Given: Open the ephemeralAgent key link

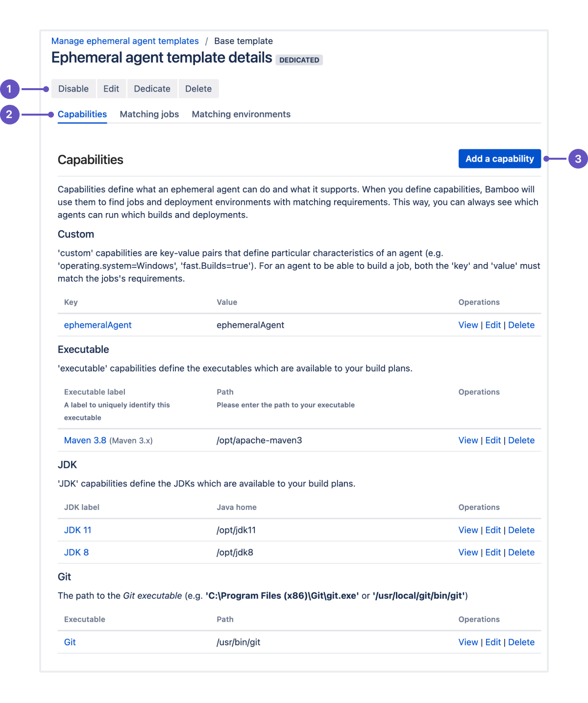Looking at the screenshot, I should tap(98, 325).
